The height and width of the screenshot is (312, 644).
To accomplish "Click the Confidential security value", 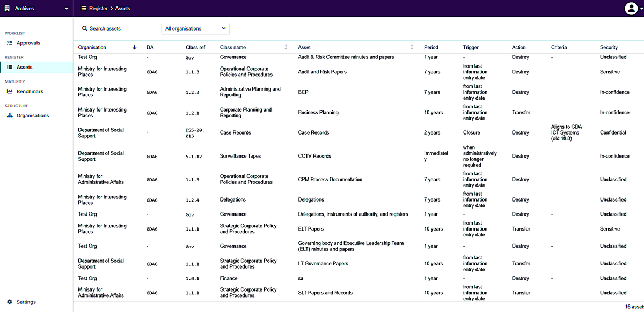I will tap(613, 132).
